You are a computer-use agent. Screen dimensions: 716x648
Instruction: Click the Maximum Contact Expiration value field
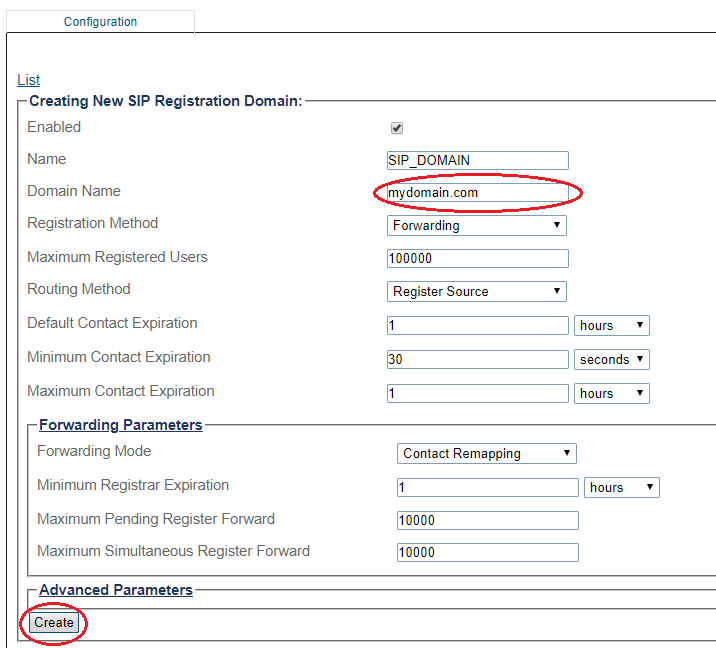tap(477, 394)
